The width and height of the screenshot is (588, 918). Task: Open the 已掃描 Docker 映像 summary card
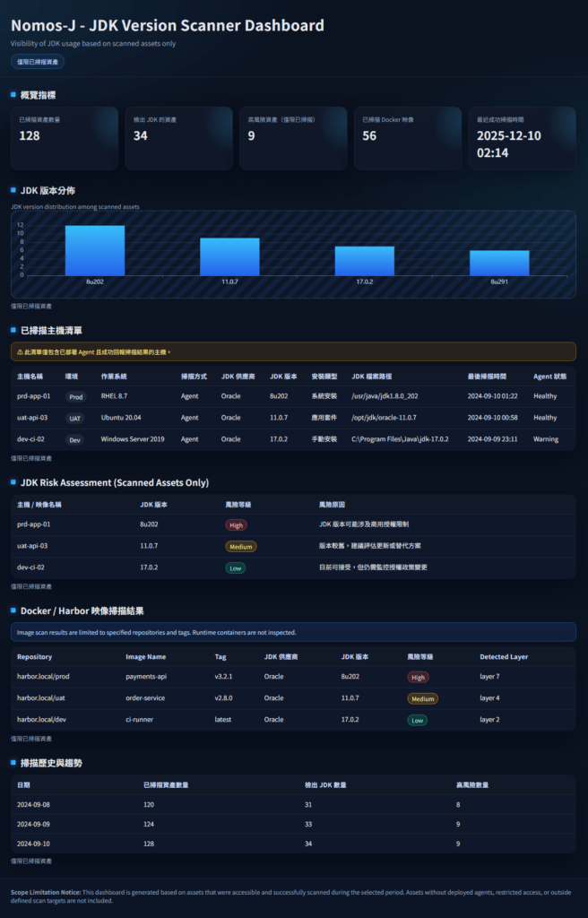(407, 137)
